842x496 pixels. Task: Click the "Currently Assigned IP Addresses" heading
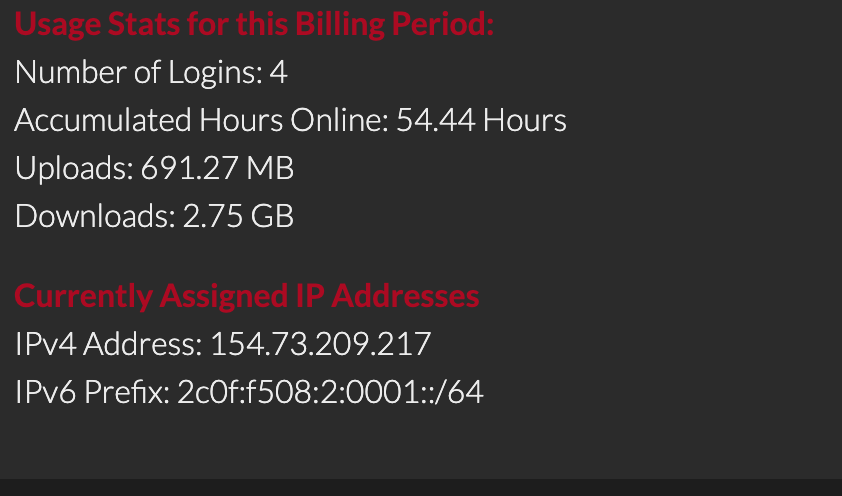click(x=246, y=296)
